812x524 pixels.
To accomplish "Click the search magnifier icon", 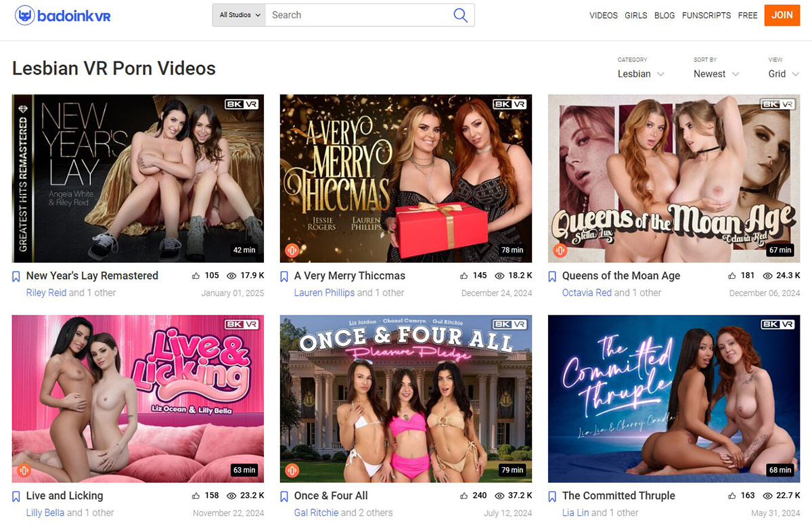I will [460, 15].
